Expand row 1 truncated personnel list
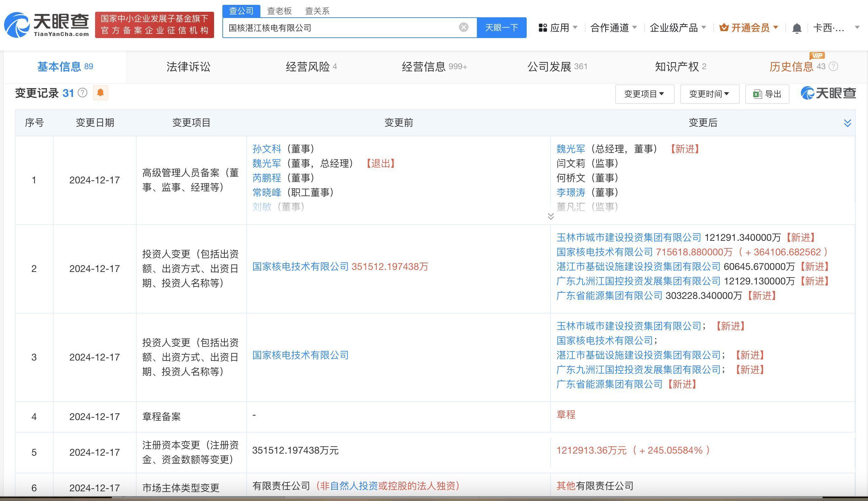868x501 pixels. point(551,217)
